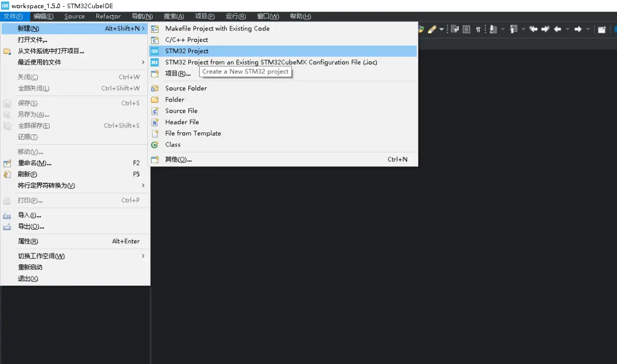This screenshot has width=617, height=364.
Task: Create File from Template
Action: pyautogui.click(x=283, y=133)
